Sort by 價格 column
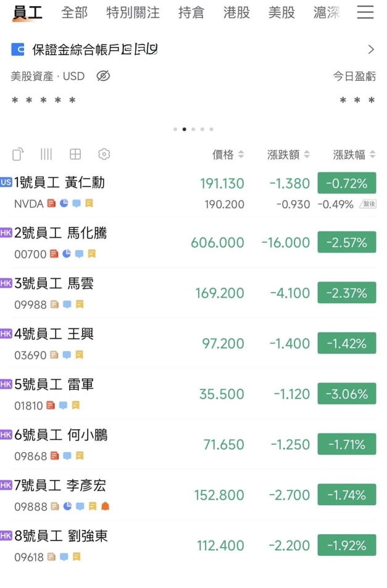The width and height of the screenshot is (387, 588). tap(228, 154)
